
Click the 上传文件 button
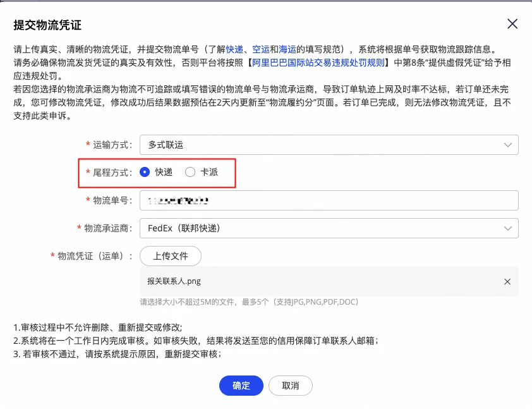(x=170, y=256)
